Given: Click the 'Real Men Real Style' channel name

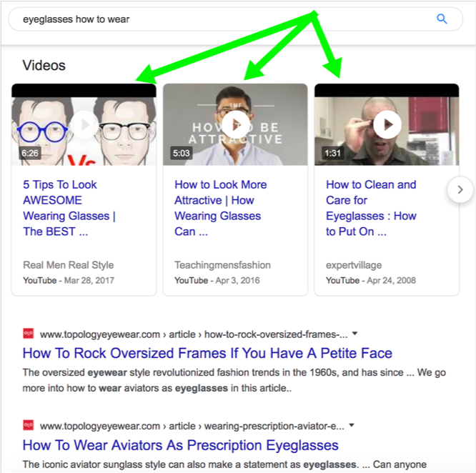Looking at the screenshot, I should tap(69, 265).
